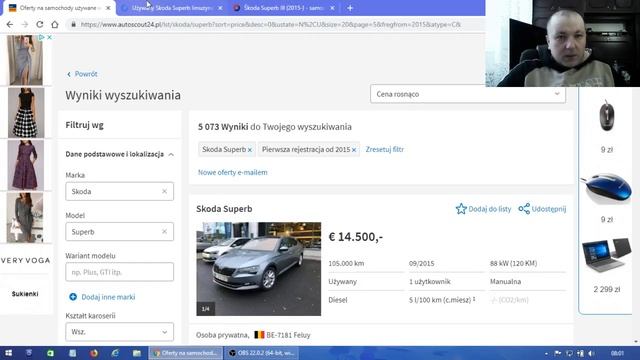
Task: Open the purple dress ad image
Action: [26, 165]
